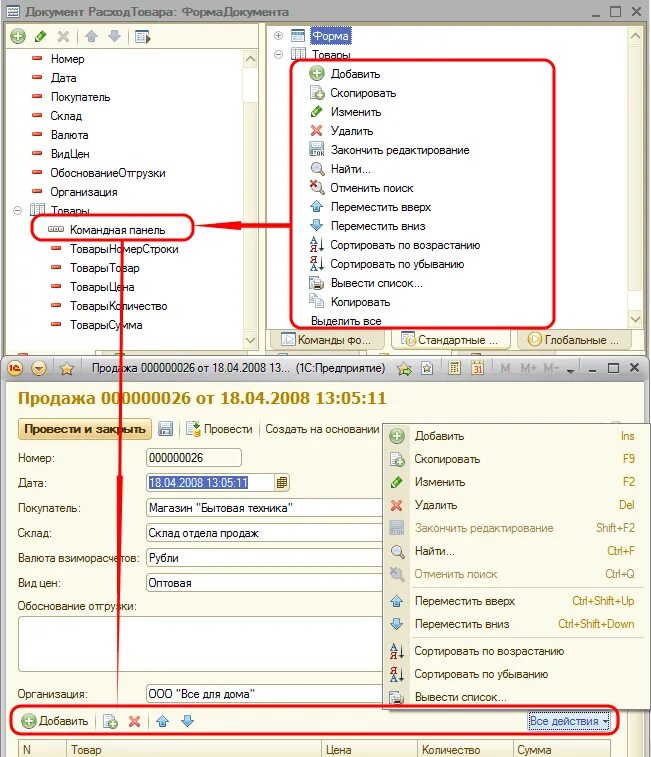
Task: Click the move down arrow in designer toolbar
Action: [114, 36]
